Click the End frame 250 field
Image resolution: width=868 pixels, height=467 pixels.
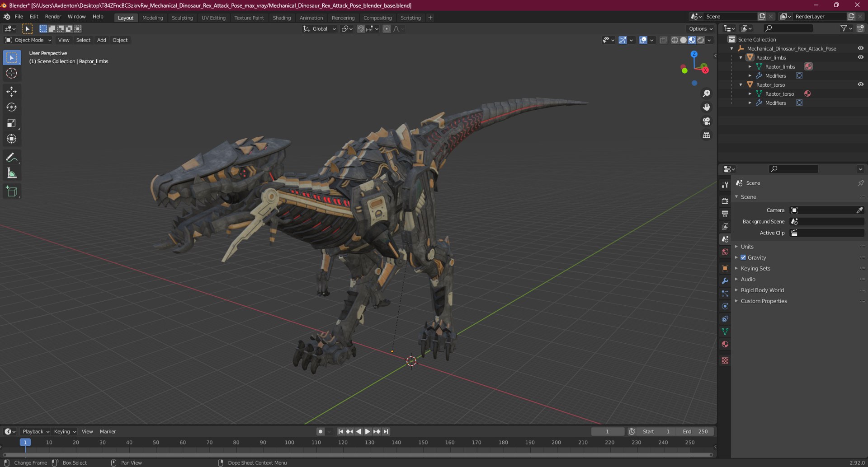click(x=695, y=432)
